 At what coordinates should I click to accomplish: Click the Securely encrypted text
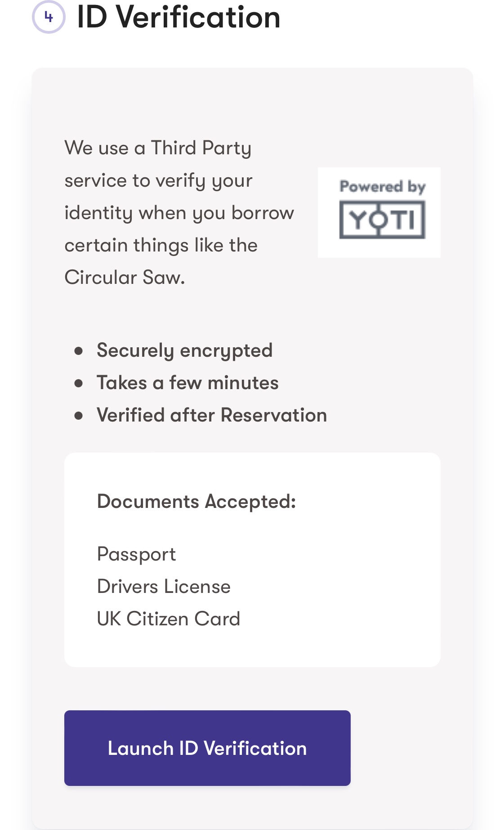(184, 350)
